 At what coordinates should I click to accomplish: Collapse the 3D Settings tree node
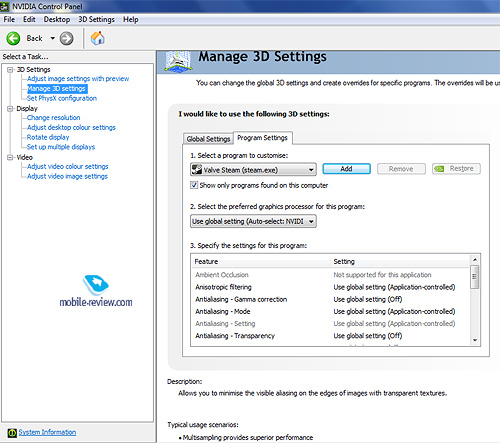pos(10,70)
